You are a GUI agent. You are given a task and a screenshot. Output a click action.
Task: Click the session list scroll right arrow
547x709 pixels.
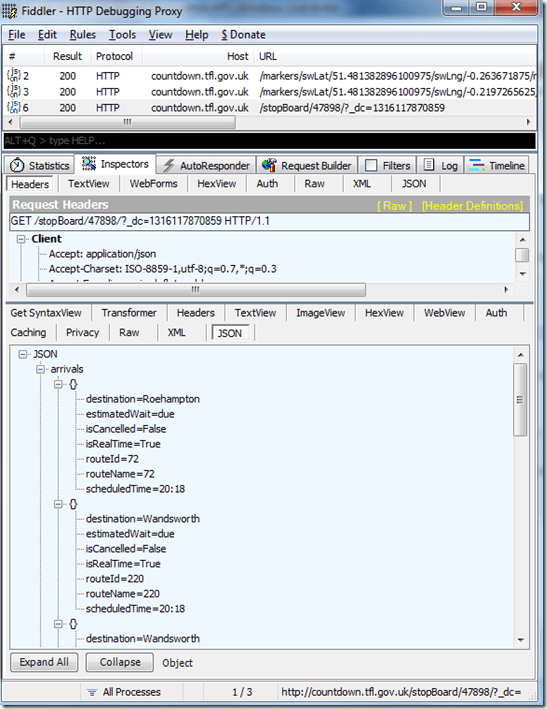coord(528,122)
